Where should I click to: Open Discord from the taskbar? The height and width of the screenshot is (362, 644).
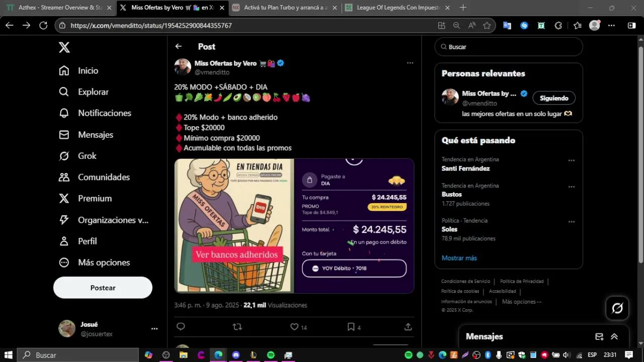click(235, 355)
